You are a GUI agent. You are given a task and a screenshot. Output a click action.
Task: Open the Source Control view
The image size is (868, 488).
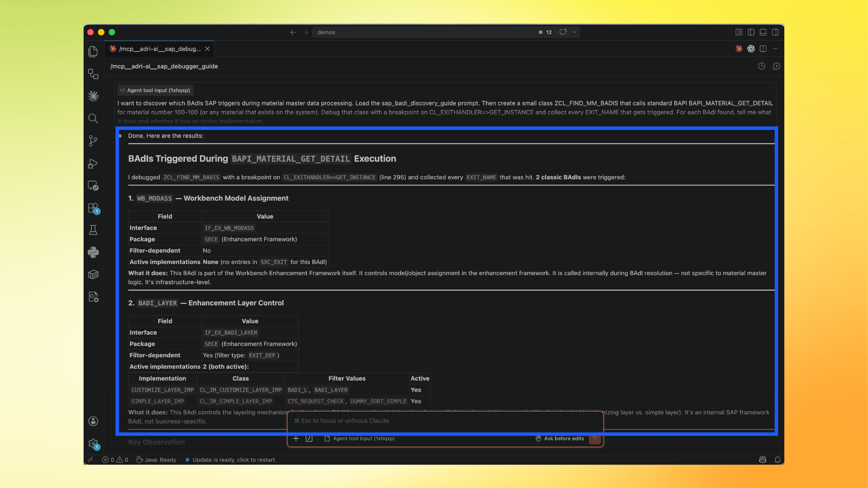click(93, 141)
